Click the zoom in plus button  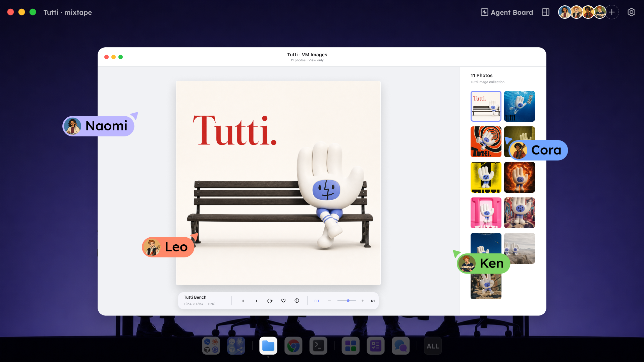tap(363, 301)
